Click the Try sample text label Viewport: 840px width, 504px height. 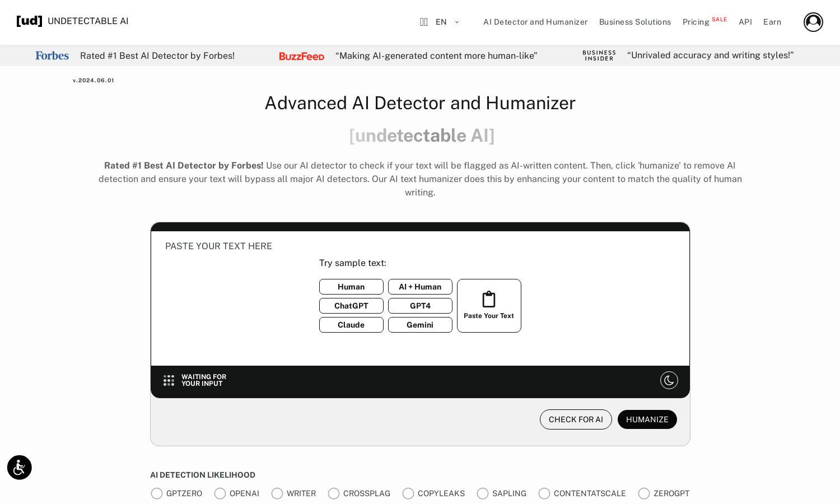coord(353,263)
